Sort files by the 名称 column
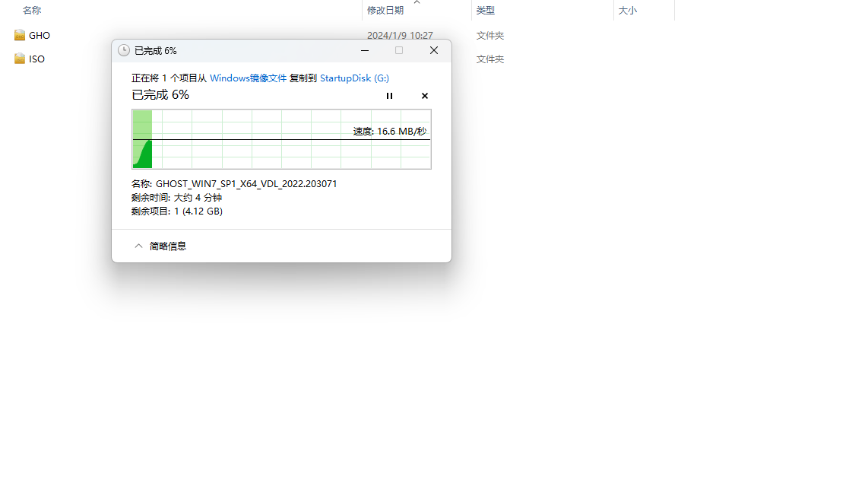The image size is (868, 499). tap(31, 11)
